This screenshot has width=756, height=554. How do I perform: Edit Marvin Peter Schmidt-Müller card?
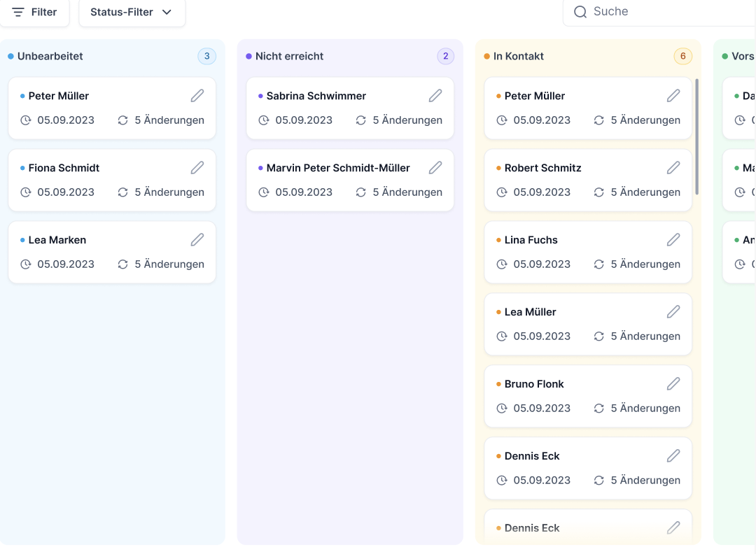[x=435, y=168]
